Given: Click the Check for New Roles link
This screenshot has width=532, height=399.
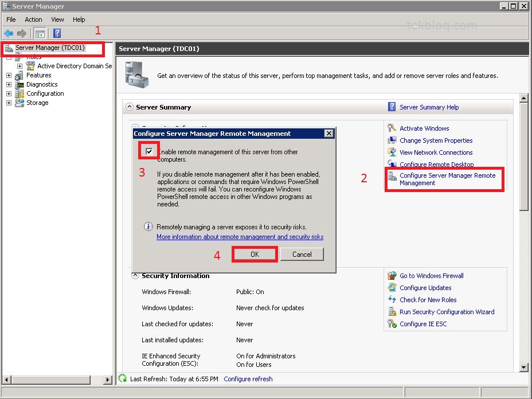Looking at the screenshot, I should (x=428, y=300).
